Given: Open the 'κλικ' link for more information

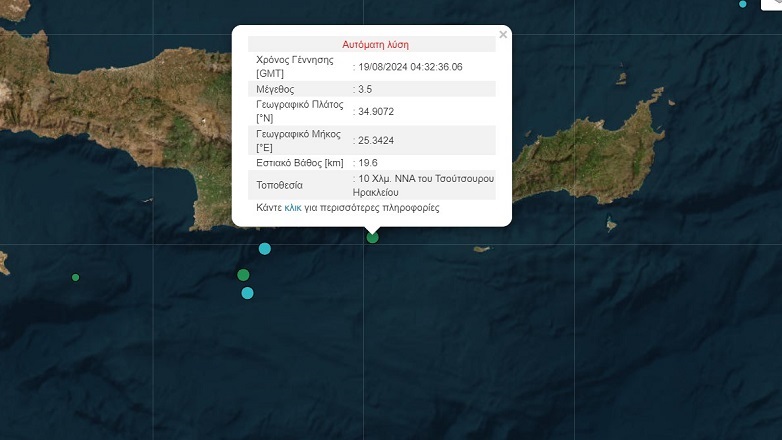Looking at the screenshot, I should (x=293, y=208).
